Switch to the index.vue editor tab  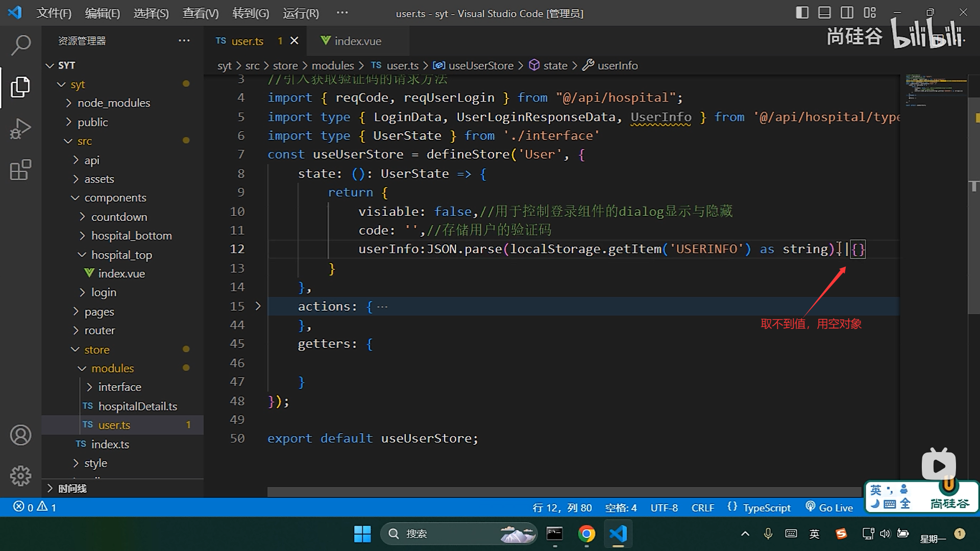pyautogui.click(x=357, y=41)
